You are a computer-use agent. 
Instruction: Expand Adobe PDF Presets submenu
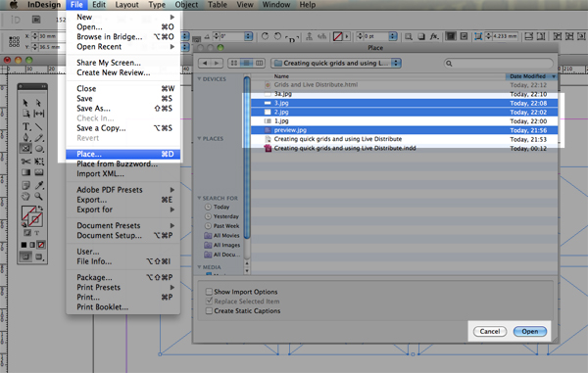(123, 190)
